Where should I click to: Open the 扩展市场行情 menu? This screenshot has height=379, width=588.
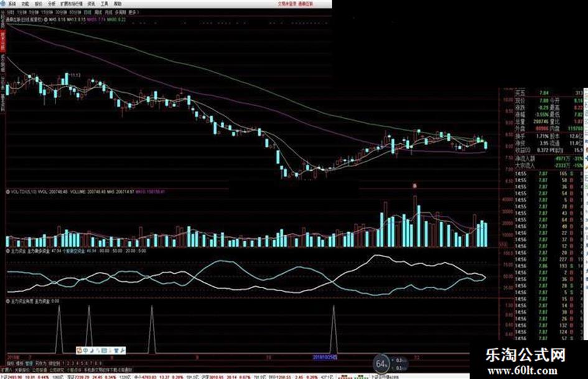pyautogui.click(x=72, y=4)
